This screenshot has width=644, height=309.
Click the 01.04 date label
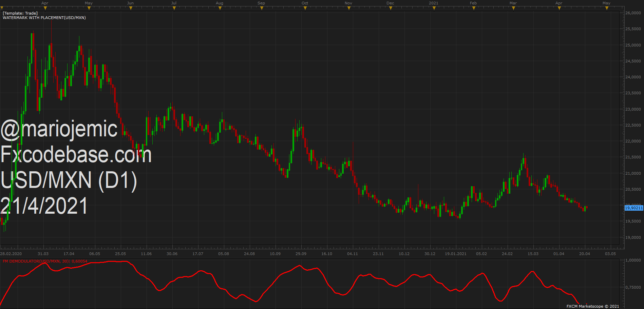pos(559,254)
